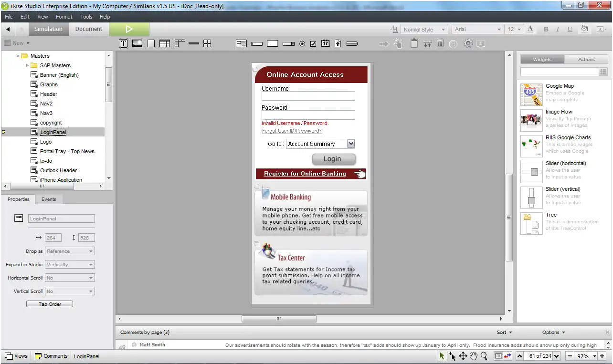The height and width of the screenshot is (364, 613).
Task: Switch to the Actions panel
Action: click(586, 60)
